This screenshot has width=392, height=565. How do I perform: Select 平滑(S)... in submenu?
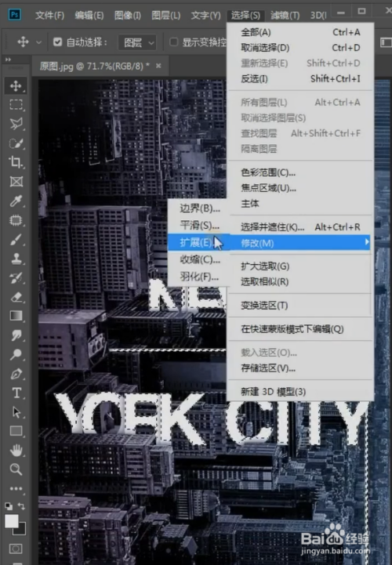click(198, 226)
